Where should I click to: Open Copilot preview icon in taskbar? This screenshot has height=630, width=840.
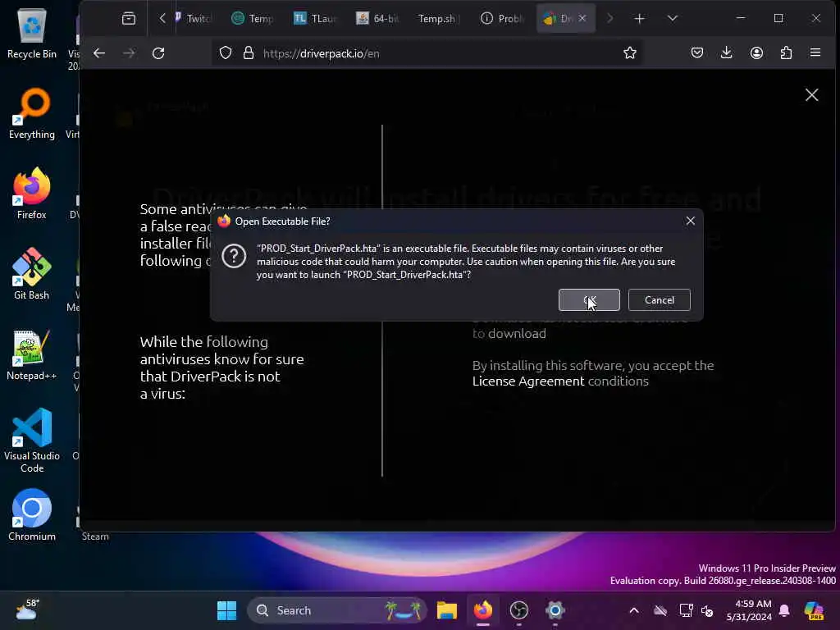click(x=814, y=610)
